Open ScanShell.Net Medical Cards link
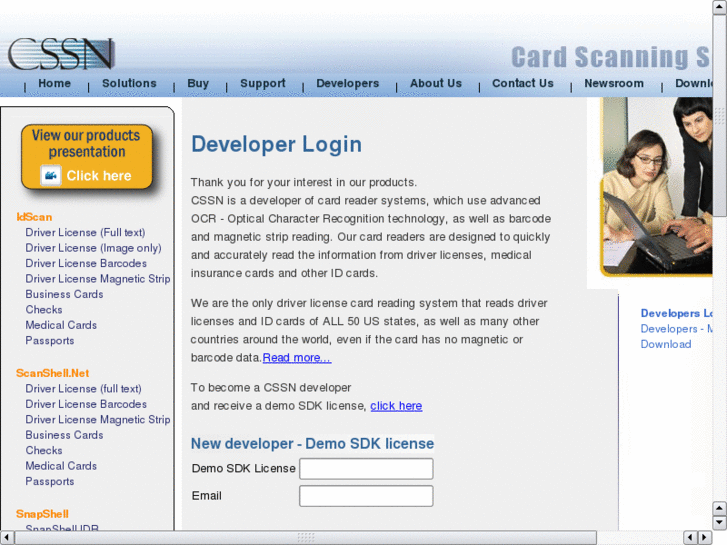The width and height of the screenshot is (727, 545). [61, 466]
